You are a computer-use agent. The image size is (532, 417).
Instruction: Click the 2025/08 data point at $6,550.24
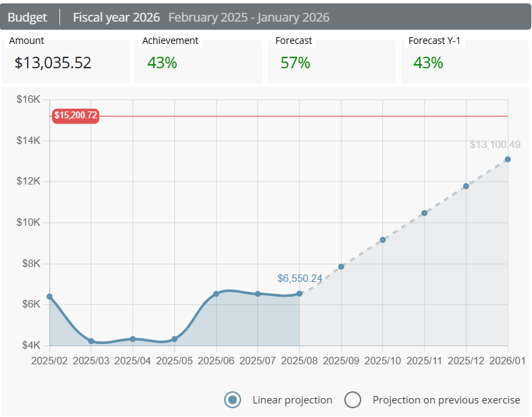[300, 293]
